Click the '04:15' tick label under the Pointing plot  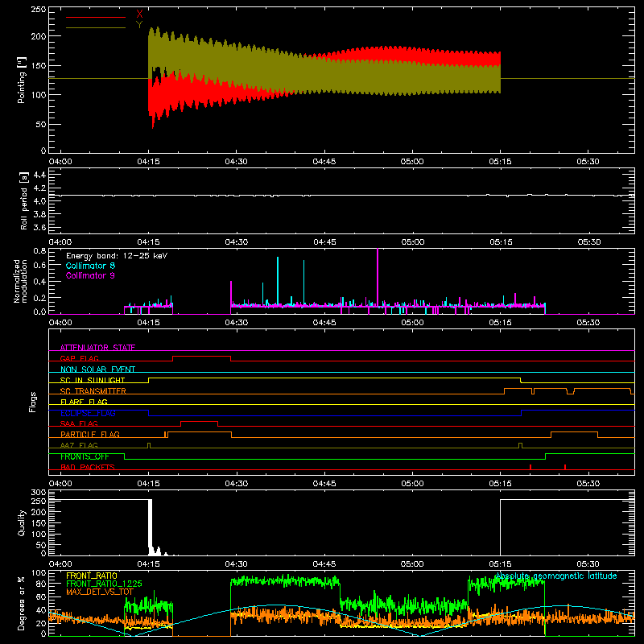(148, 162)
